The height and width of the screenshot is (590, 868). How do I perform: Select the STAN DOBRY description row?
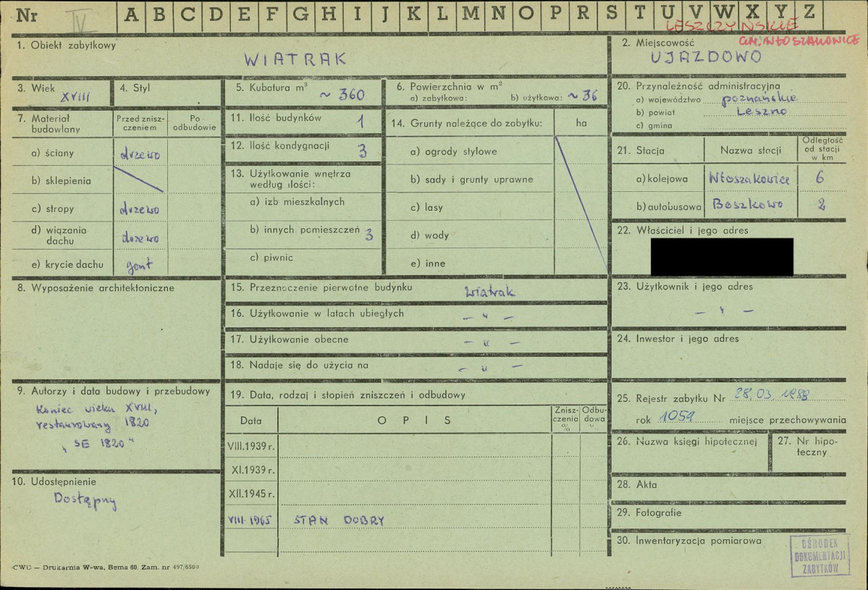tap(416, 520)
